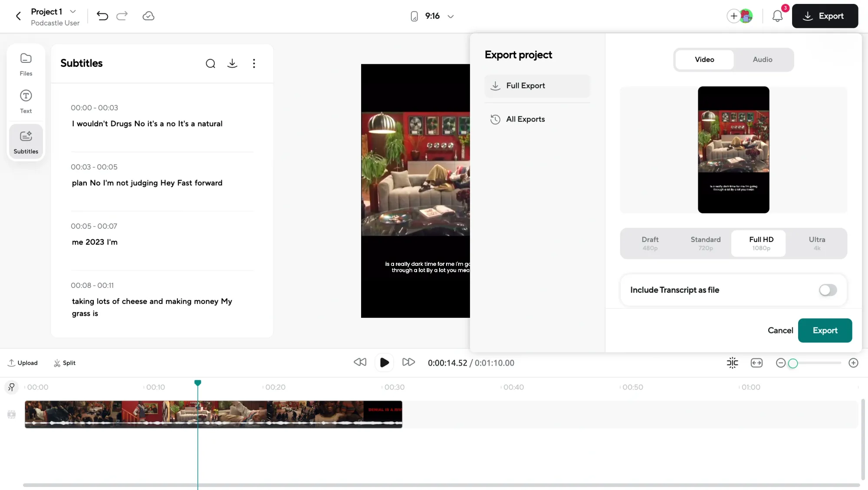Switch to Video export tab

click(x=704, y=59)
